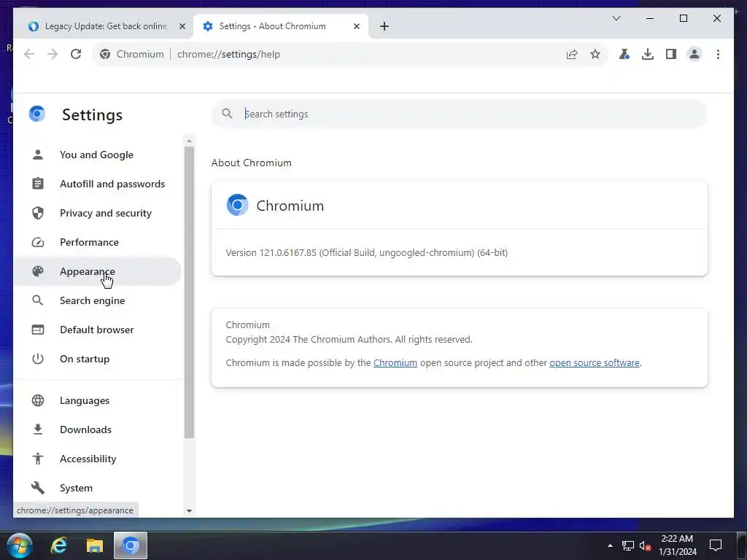Show hidden tray icons arrow
This screenshot has width=747, height=560.
coord(610,545)
